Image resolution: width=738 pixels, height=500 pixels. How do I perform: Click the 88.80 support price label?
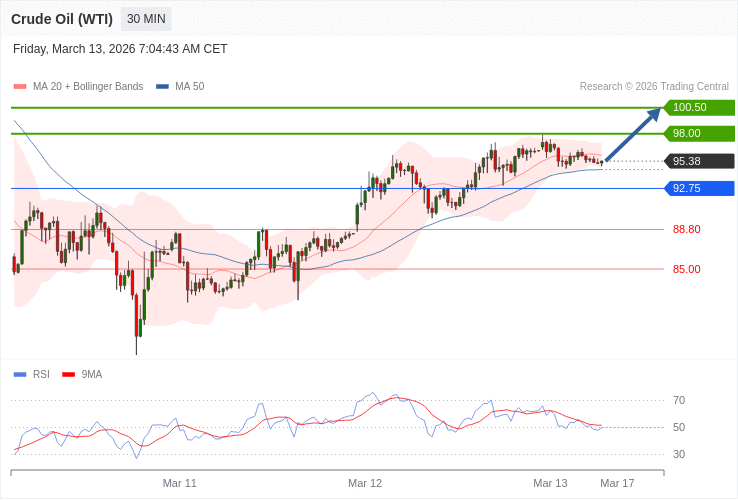pos(686,229)
